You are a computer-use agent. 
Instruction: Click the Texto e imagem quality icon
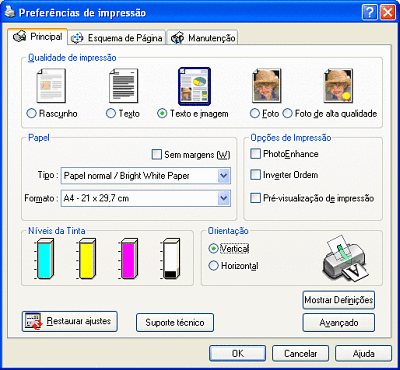(194, 86)
